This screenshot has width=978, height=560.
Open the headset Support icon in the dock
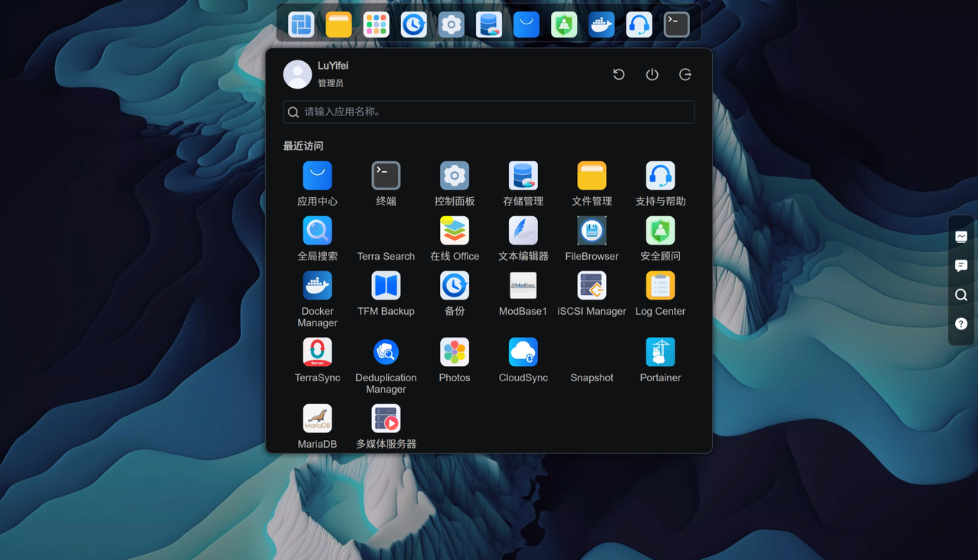tap(639, 24)
